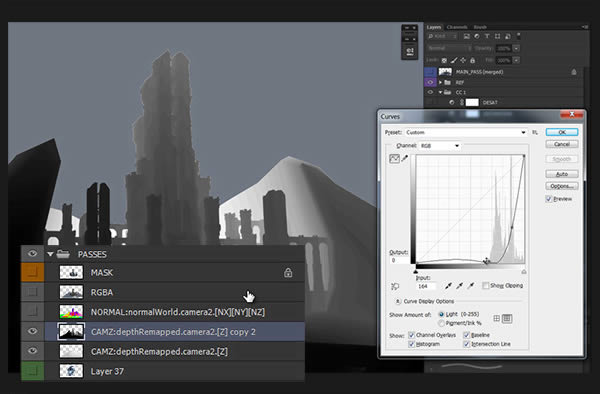The image size is (600, 394).
Task: Open the Opacity slider dropdown arrow
Action: 516,49
